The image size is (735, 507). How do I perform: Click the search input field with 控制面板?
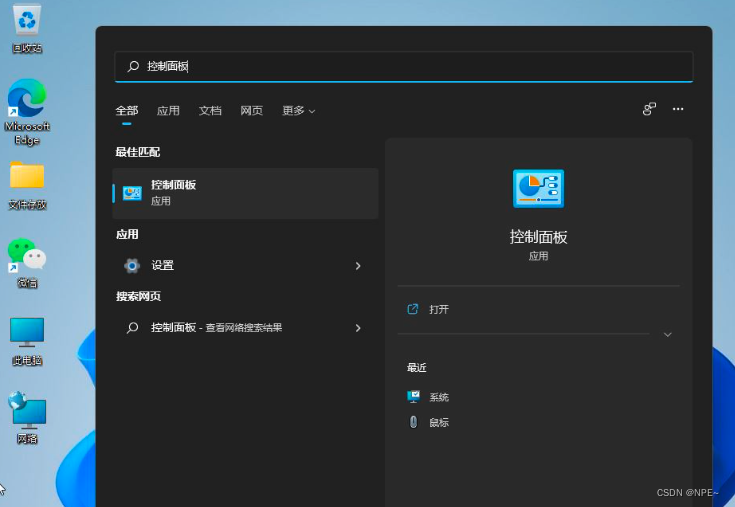pyautogui.click(x=404, y=67)
